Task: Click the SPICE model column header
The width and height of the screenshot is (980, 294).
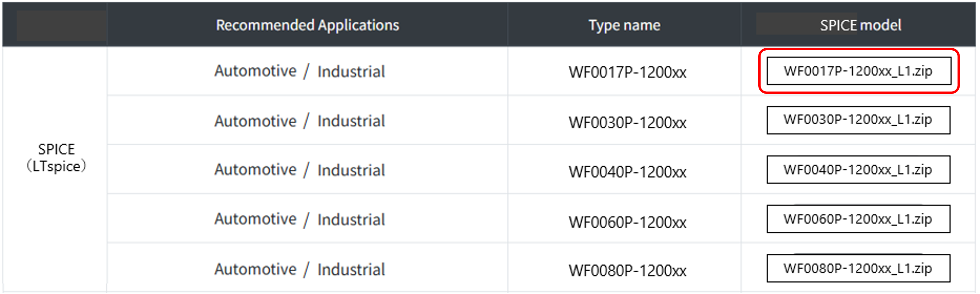Action: pyautogui.click(x=861, y=25)
